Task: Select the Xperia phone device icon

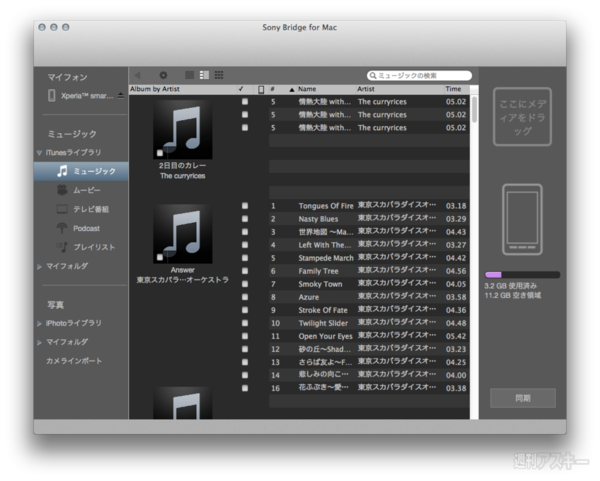Action: (x=52, y=95)
